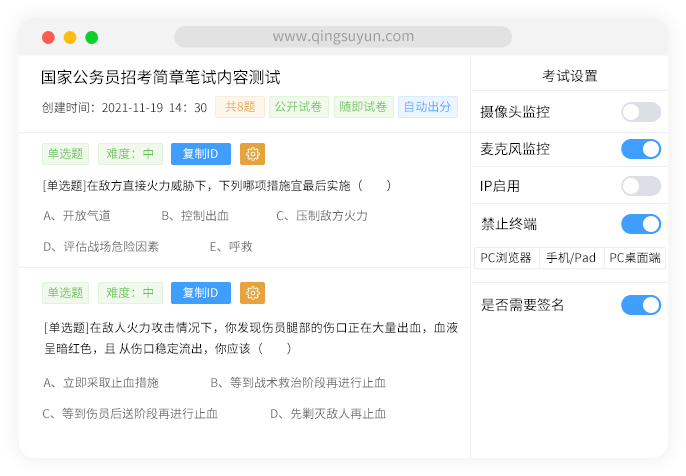Click the gear icon on first question
Image resolution: width=686 pixels, height=476 pixels.
pos(253,153)
